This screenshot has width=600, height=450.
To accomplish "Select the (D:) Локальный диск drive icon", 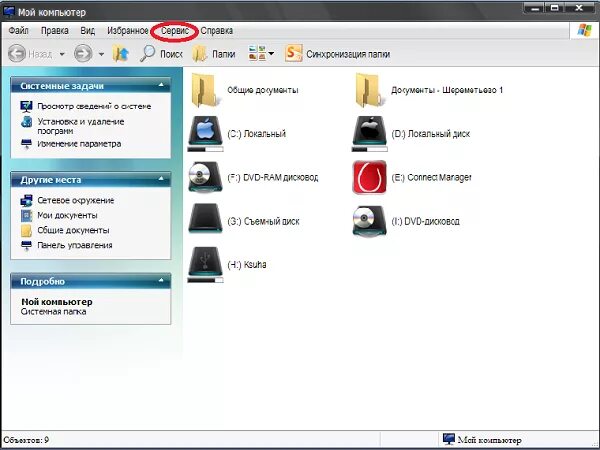I will coord(369,130).
